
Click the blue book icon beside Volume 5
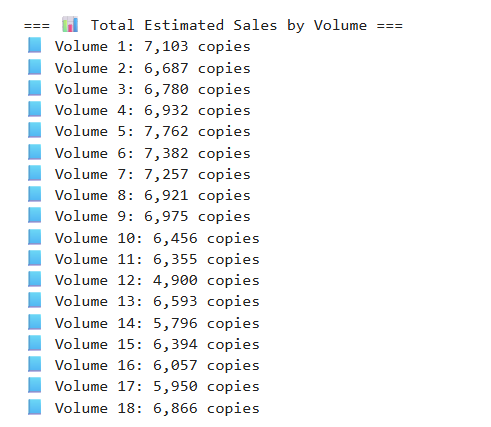click(35, 130)
